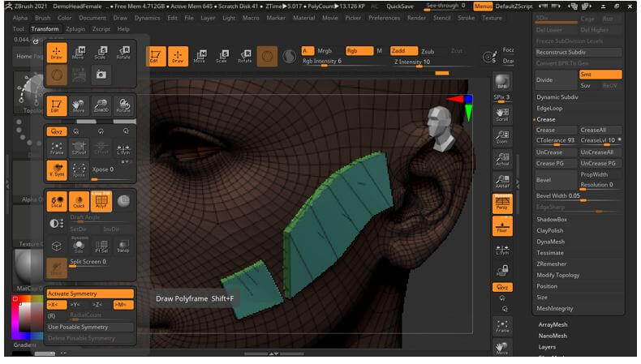Viewport: 641px width, 364px height.
Task: Click the Divide button
Action: (x=556, y=80)
